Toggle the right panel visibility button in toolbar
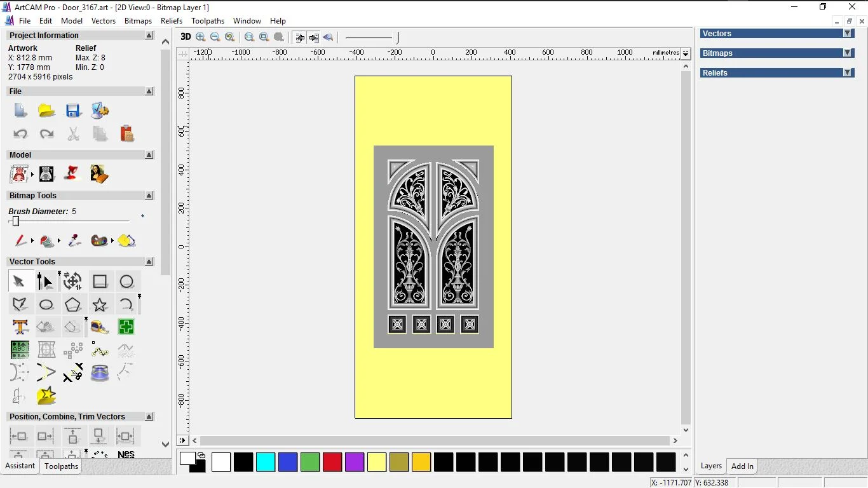The image size is (868, 488). (314, 37)
